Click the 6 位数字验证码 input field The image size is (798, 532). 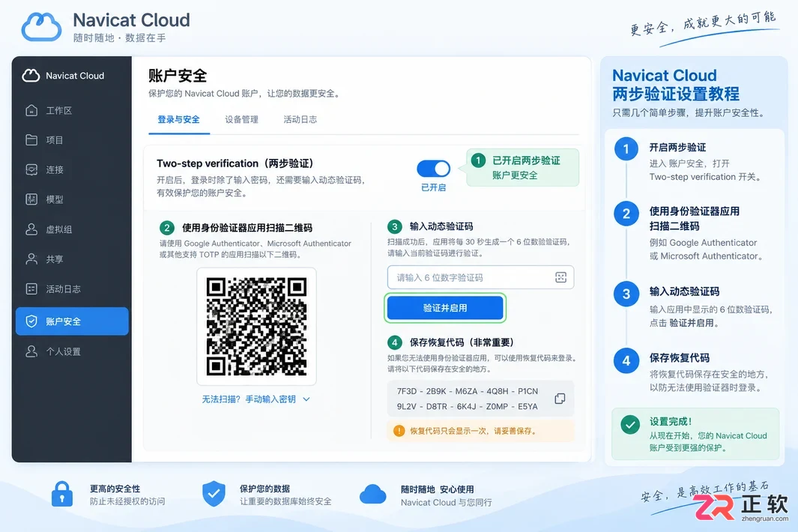click(480, 277)
